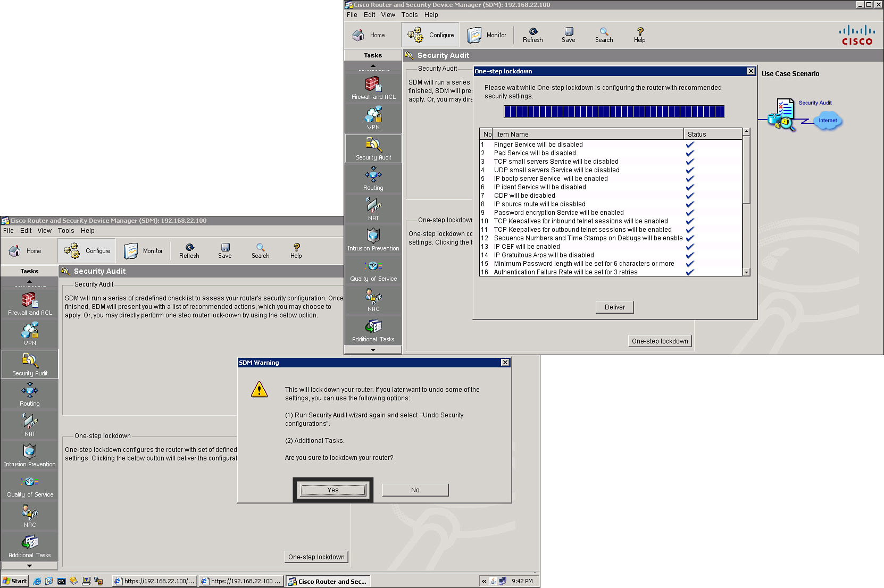The height and width of the screenshot is (588, 884).
Task: Open Quality of Service in upper window sidebar
Action: [x=373, y=270]
